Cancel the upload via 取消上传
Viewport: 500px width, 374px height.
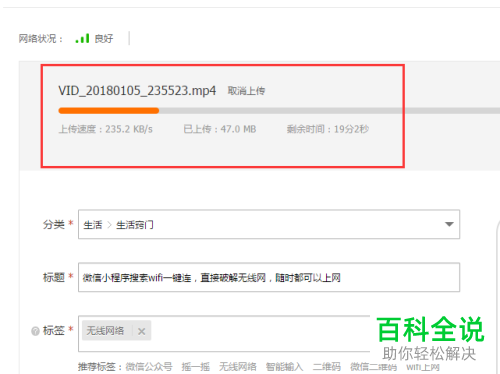point(246,91)
